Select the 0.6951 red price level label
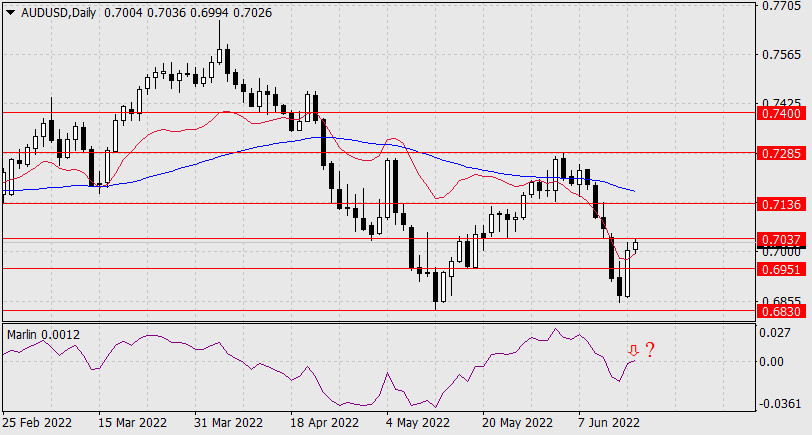812x435 pixels. (x=782, y=269)
